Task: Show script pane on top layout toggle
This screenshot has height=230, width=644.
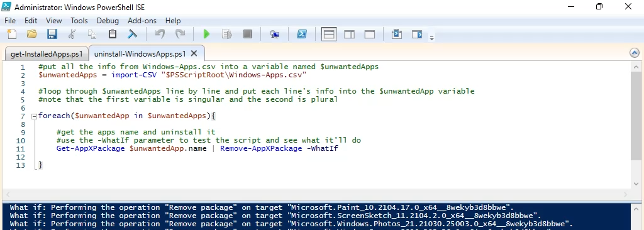Action: pos(329,34)
